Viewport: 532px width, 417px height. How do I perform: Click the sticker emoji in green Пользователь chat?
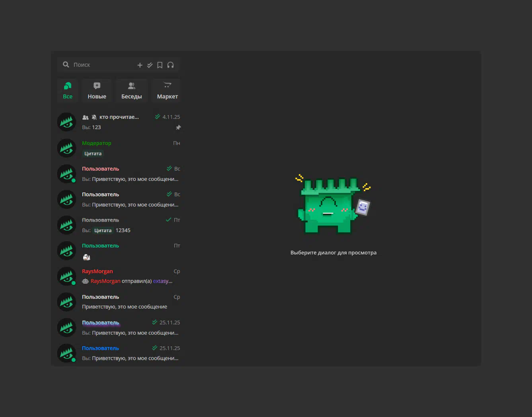pyautogui.click(x=87, y=257)
